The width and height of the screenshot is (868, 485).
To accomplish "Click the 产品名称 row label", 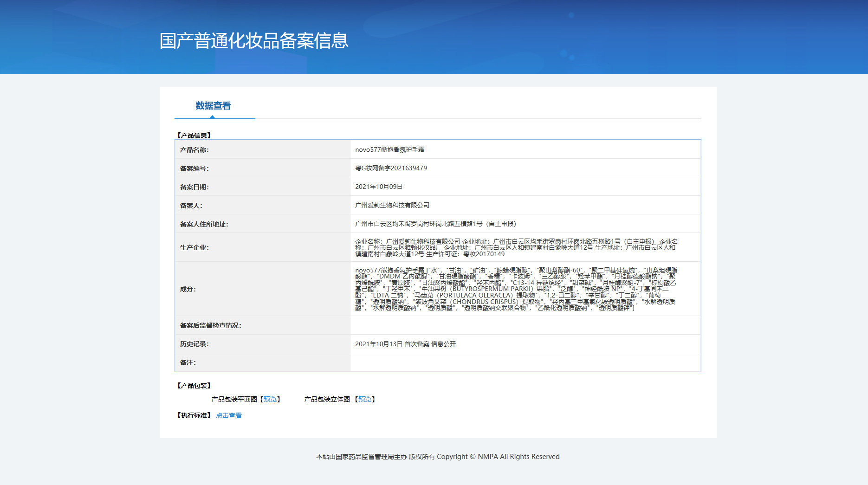I will coord(194,150).
